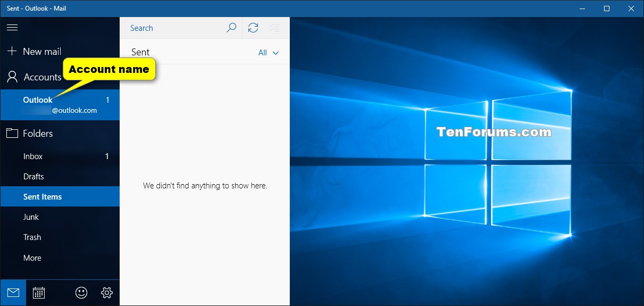Switch to Mail app envelope icon
Screen dimensions: 644x306
(13, 292)
